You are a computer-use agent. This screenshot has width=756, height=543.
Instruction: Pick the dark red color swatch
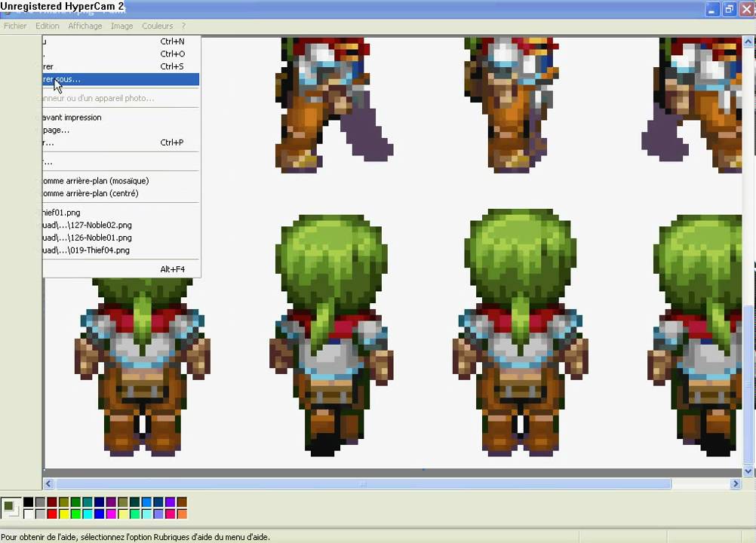click(x=52, y=502)
